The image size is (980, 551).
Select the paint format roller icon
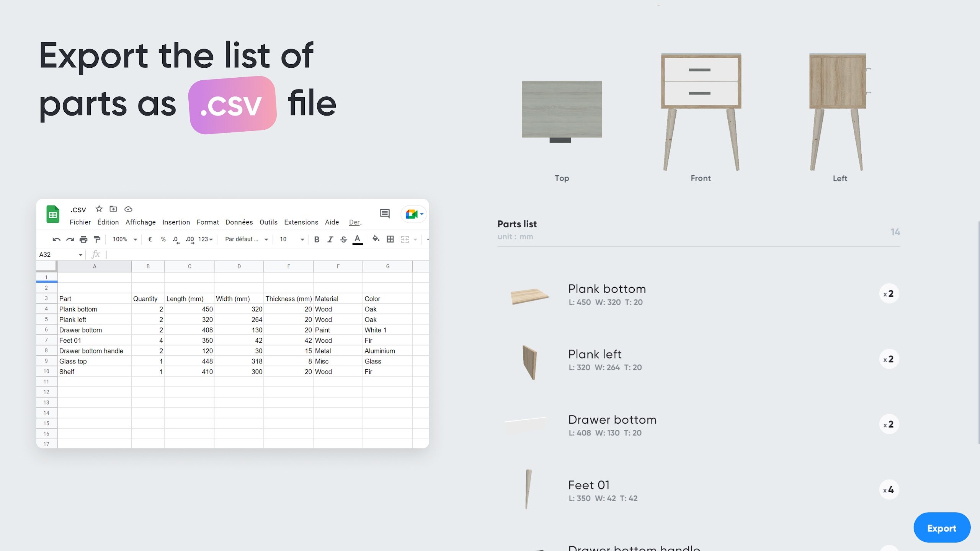click(97, 240)
